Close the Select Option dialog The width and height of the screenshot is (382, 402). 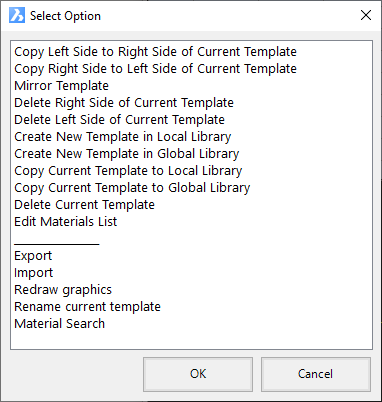pos(366,15)
